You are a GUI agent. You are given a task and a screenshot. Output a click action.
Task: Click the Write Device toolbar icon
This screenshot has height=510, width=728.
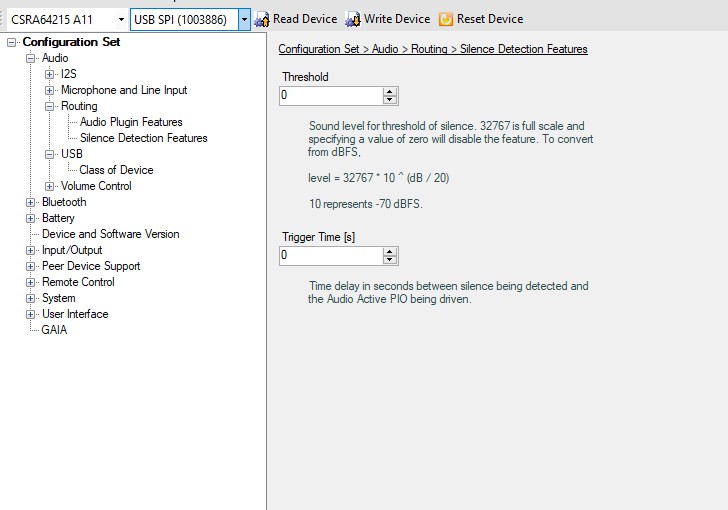click(x=353, y=19)
